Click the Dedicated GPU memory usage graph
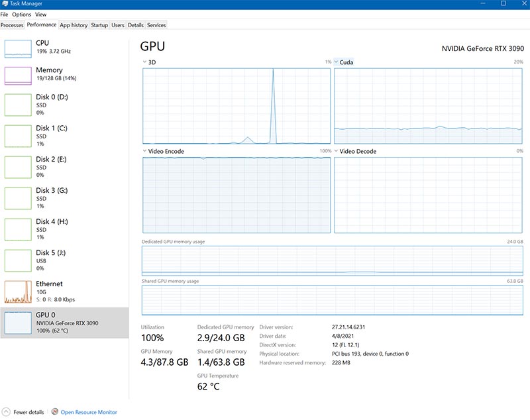 [x=333, y=260]
